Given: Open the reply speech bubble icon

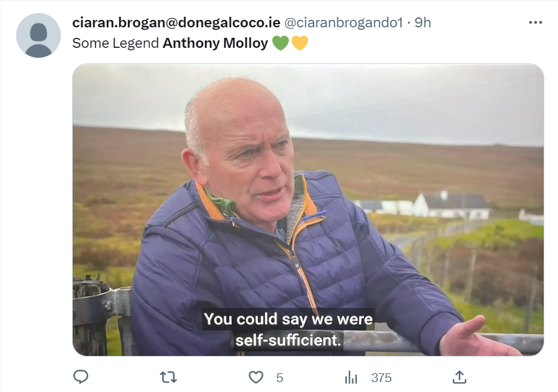Looking at the screenshot, I should (x=81, y=376).
